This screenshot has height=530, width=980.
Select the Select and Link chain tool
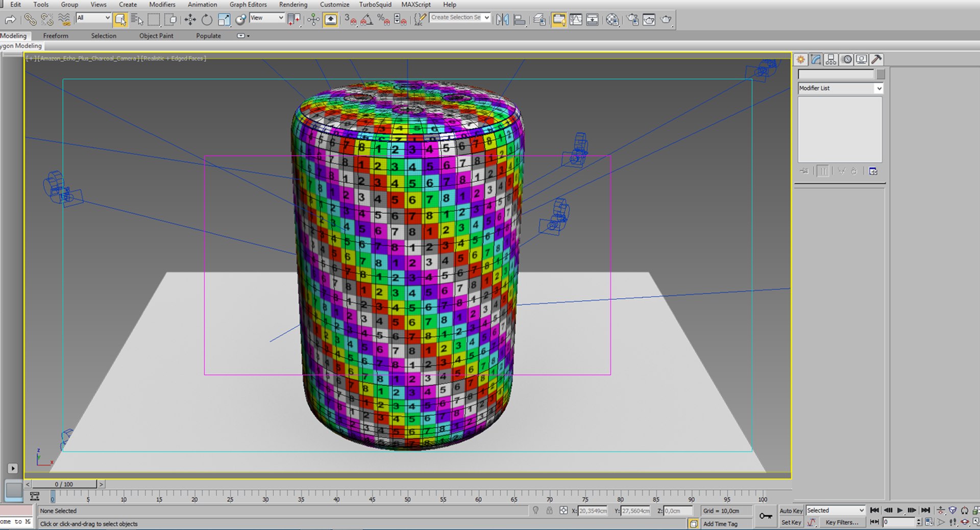pyautogui.click(x=31, y=19)
